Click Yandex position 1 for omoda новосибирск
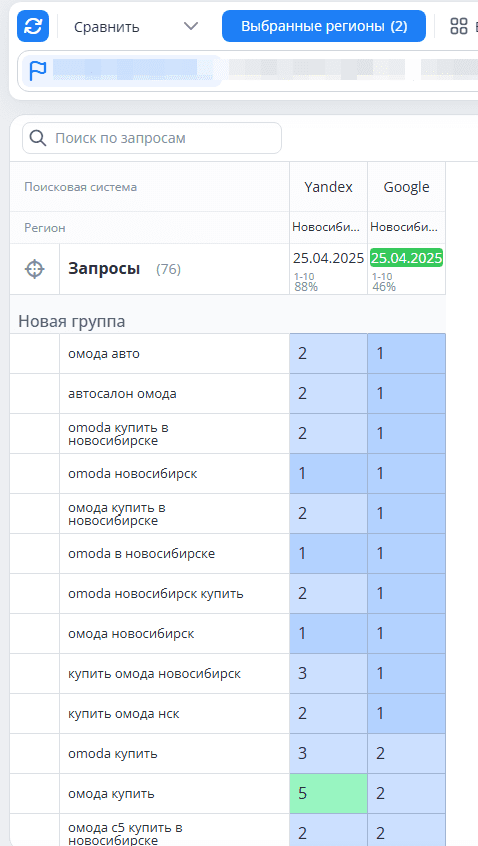The height and width of the screenshot is (846, 478). tap(329, 473)
